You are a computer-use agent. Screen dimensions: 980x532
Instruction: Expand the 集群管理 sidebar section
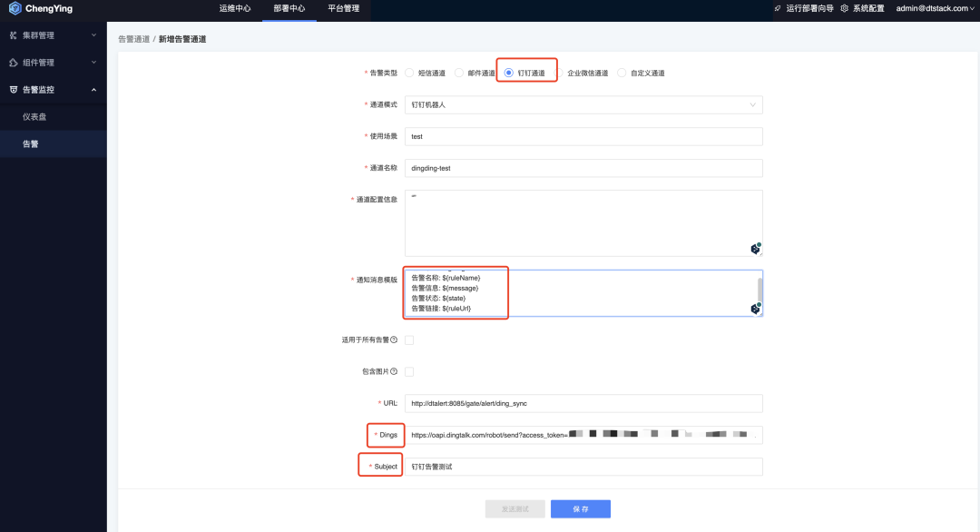click(x=54, y=35)
